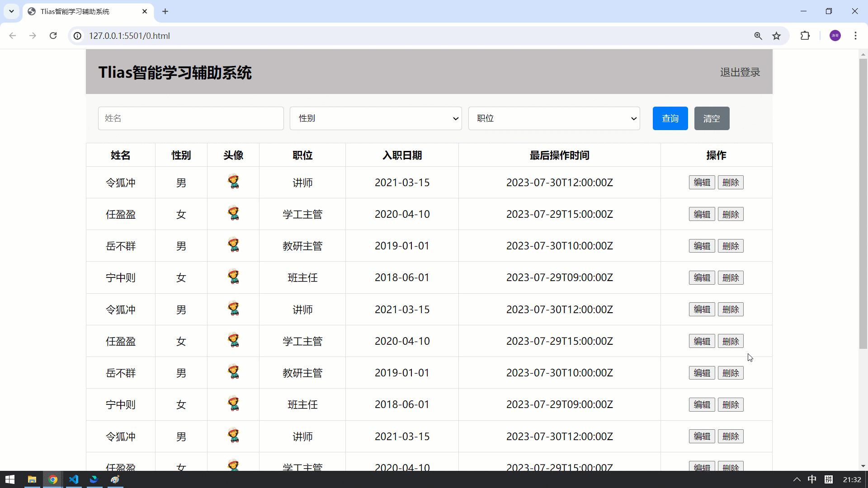Viewport: 868px width, 488px height.
Task: Focus the 姓名 name input field
Action: click(191, 118)
